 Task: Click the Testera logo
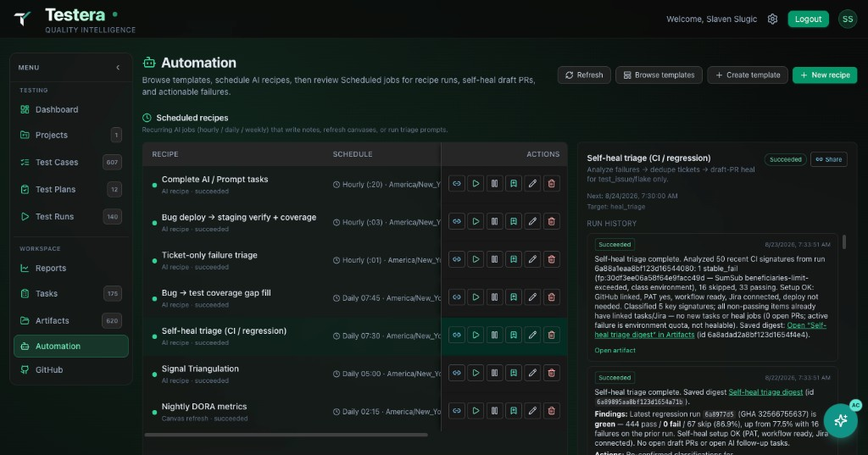point(22,19)
